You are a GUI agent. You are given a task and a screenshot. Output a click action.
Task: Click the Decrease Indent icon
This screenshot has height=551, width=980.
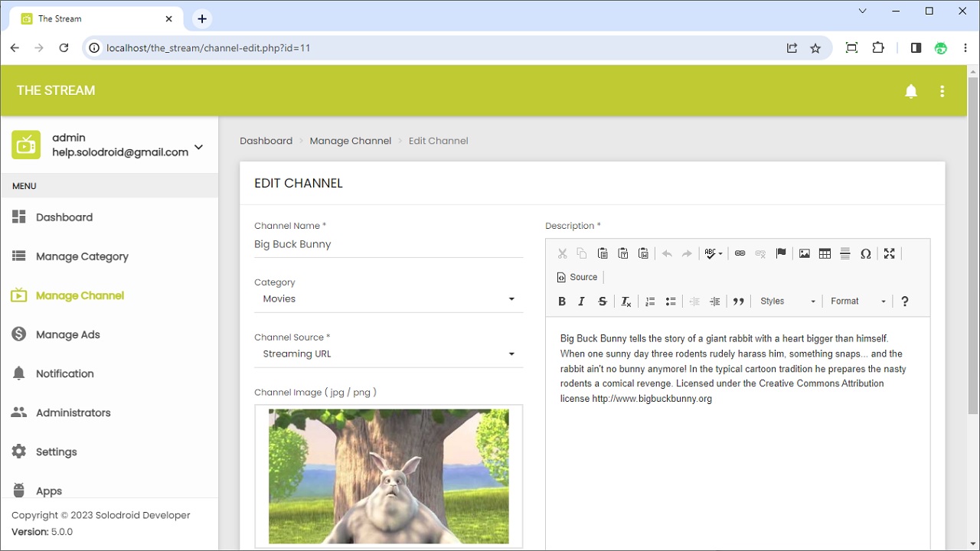tap(694, 302)
